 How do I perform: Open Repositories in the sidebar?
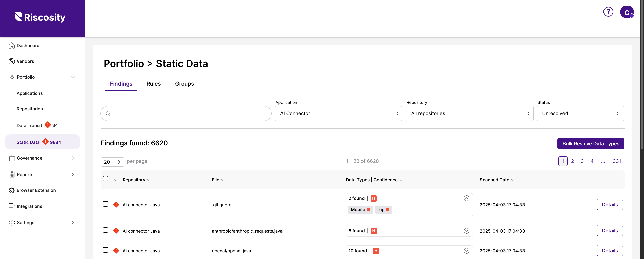pos(30,109)
